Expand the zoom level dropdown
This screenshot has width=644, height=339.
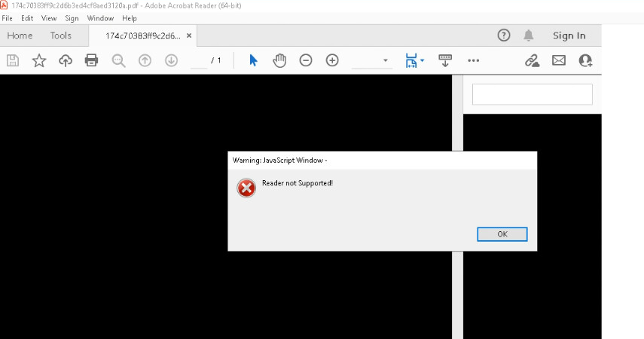click(386, 60)
